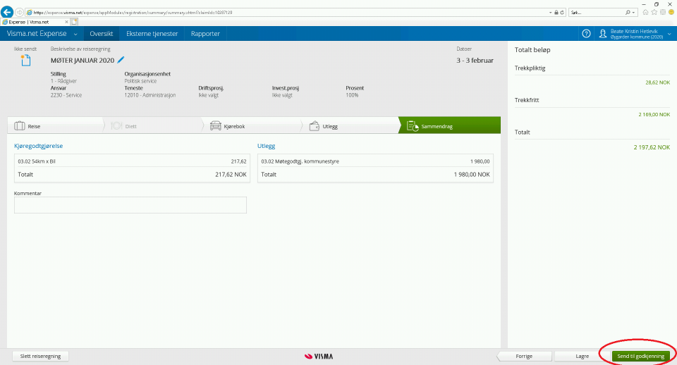Click the Forrige button
Screen dimensions: 677x365
tap(524, 356)
